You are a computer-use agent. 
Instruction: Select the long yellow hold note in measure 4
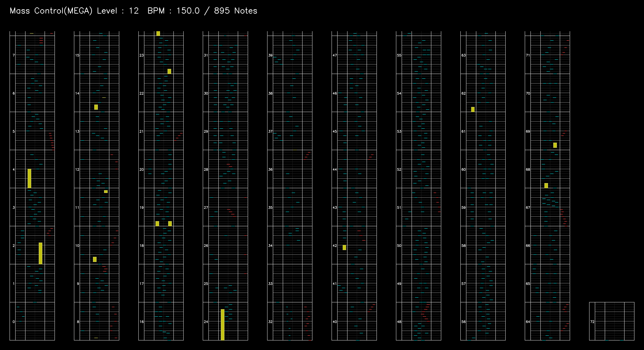29,178
